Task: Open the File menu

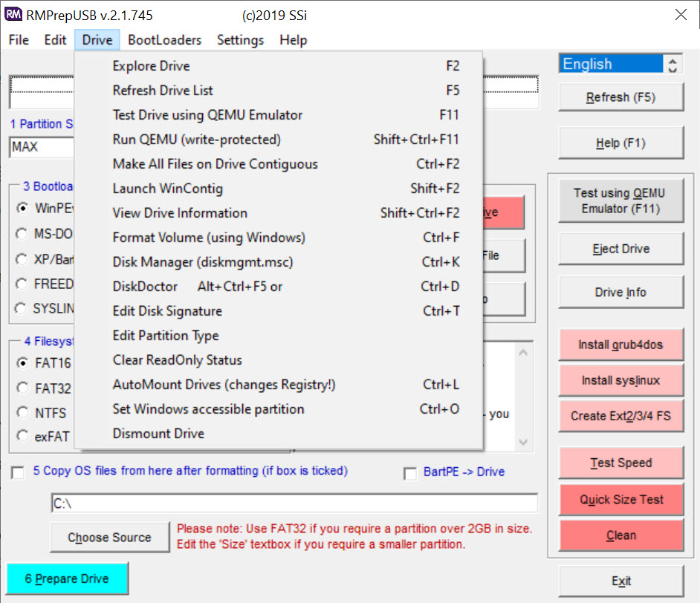Action: [19, 40]
